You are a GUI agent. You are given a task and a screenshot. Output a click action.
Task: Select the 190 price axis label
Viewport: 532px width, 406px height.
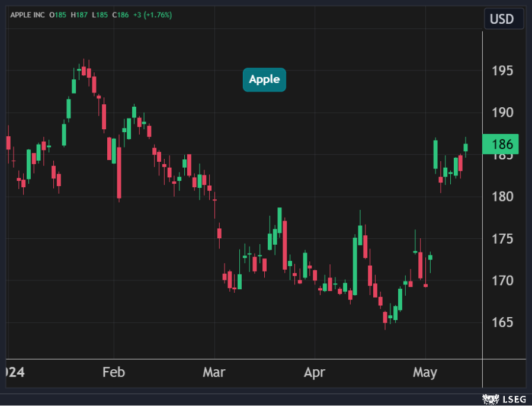[x=502, y=113]
